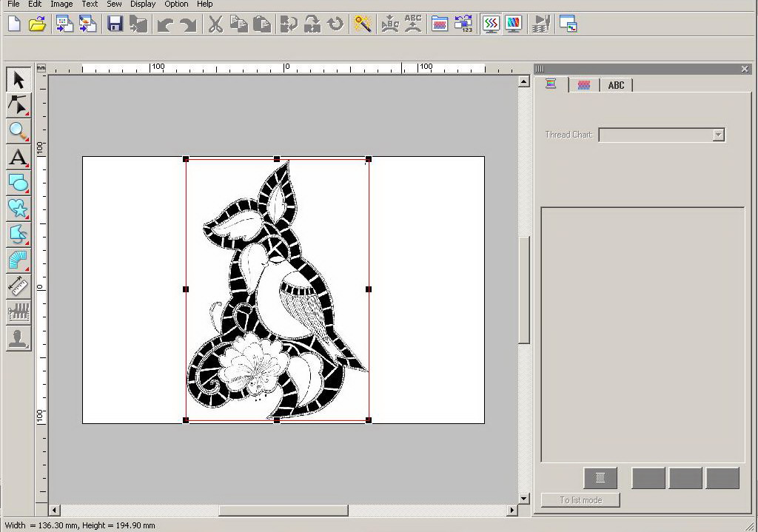Toggle the stitch view display mode
Viewport: 758px width, 532px height.
pyautogui.click(x=490, y=24)
